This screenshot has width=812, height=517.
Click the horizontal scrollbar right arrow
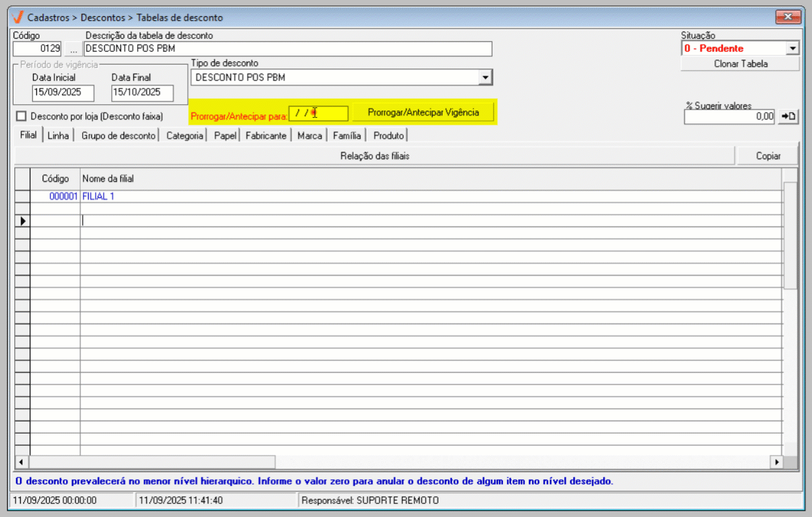tap(776, 462)
